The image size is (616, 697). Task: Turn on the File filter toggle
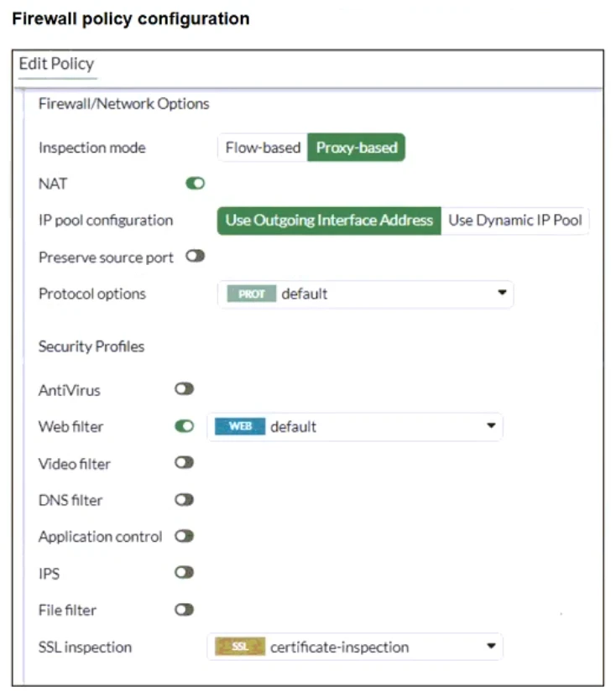[184, 610]
